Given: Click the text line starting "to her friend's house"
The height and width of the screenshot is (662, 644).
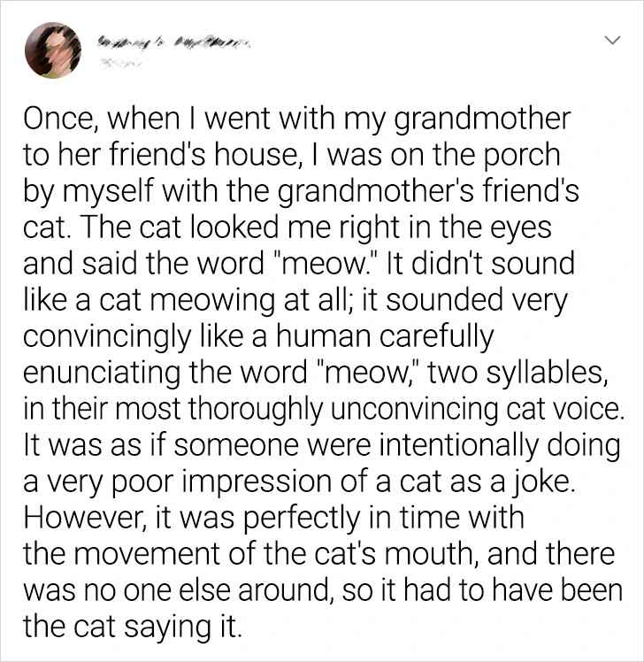Looking at the screenshot, I should (x=292, y=155).
